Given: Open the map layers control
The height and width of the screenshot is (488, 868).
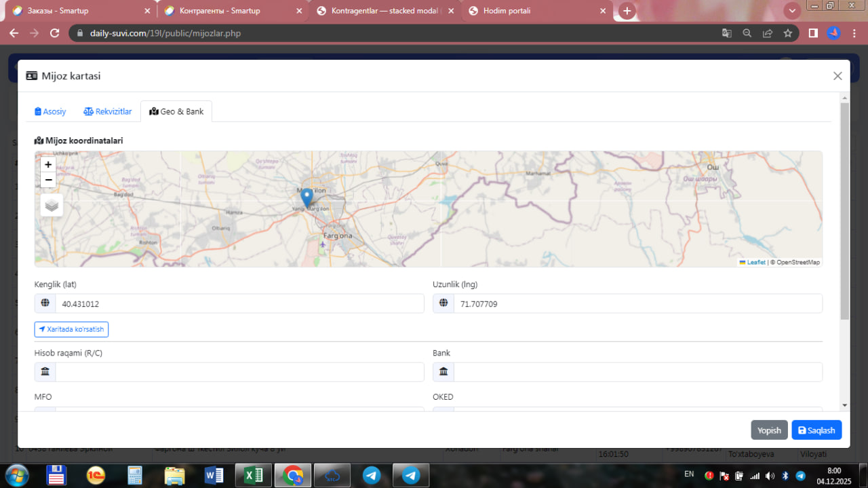Looking at the screenshot, I should click(x=52, y=205).
